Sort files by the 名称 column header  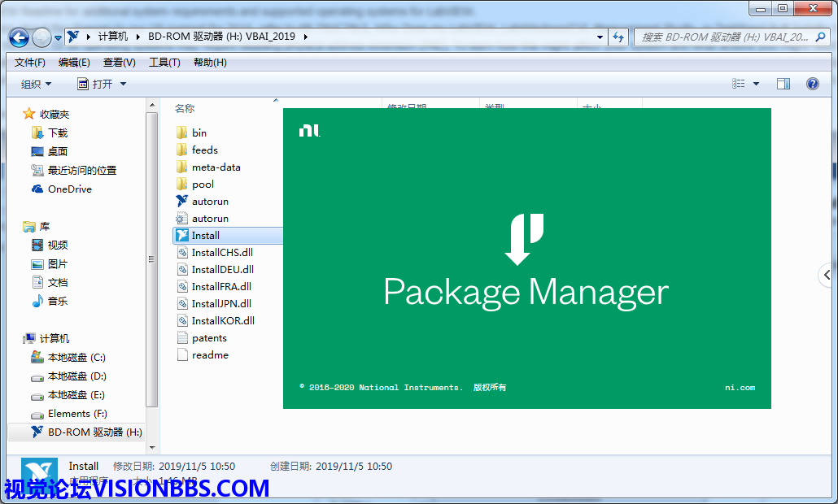[x=185, y=108]
